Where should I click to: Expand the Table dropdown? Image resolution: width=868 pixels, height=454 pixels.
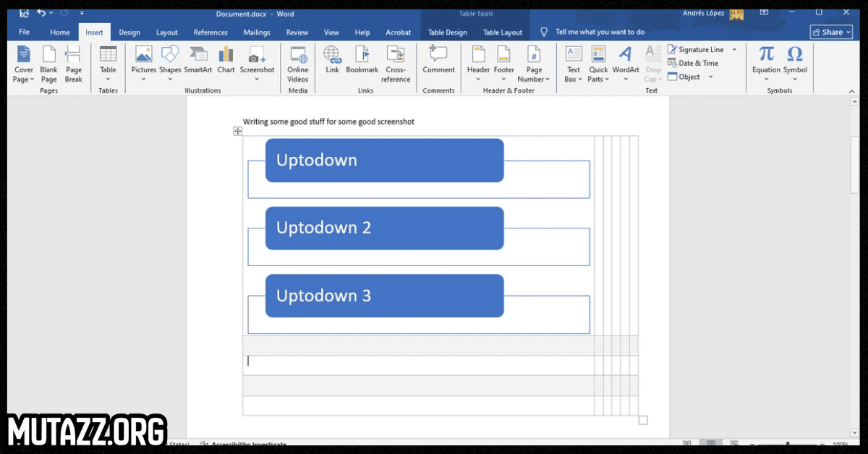tap(108, 79)
